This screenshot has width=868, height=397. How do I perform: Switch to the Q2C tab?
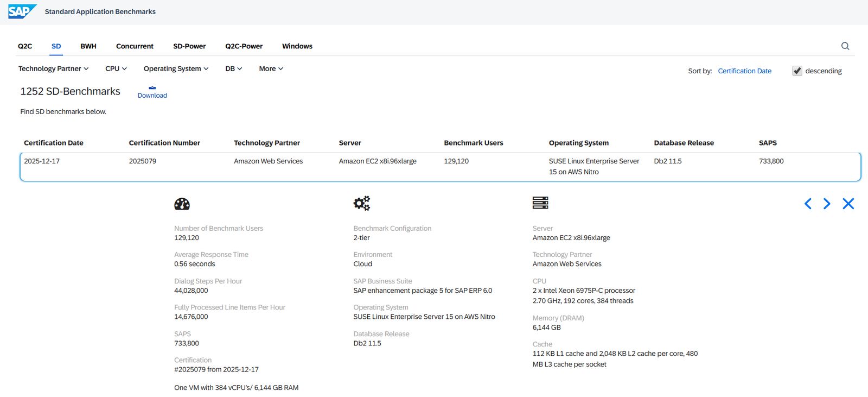coord(25,46)
